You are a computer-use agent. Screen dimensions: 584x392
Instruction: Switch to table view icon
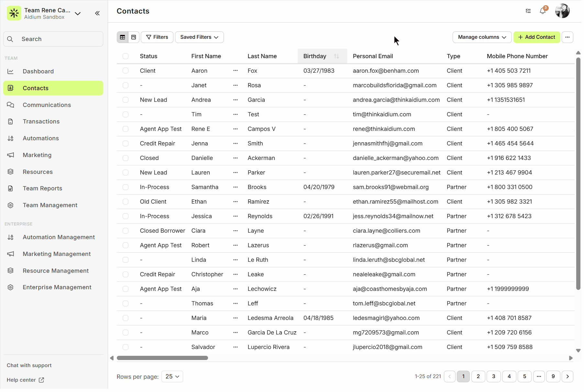coord(123,37)
